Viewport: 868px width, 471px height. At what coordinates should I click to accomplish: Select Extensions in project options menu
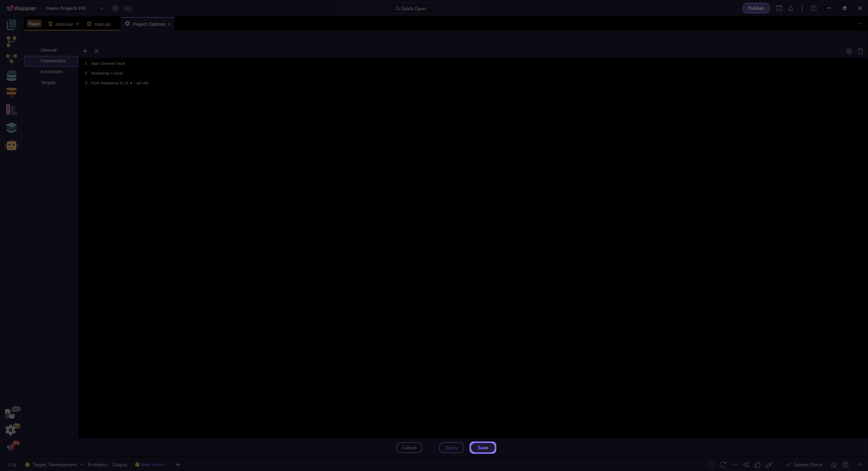pyautogui.click(x=52, y=71)
